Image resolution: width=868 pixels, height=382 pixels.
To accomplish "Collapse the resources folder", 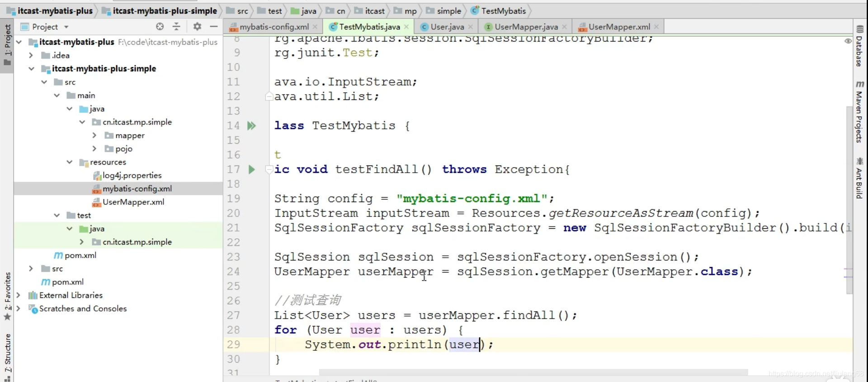I will tap(69, 162).
